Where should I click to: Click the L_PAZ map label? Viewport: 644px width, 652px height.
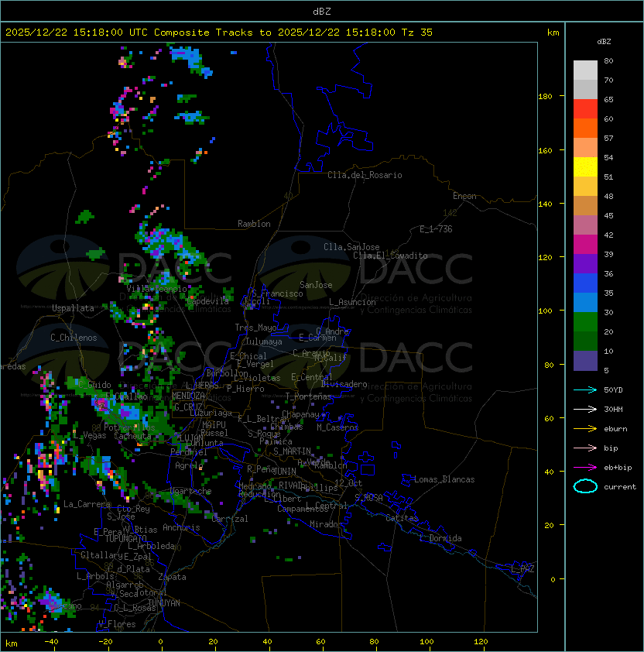(x=522, y=569)
